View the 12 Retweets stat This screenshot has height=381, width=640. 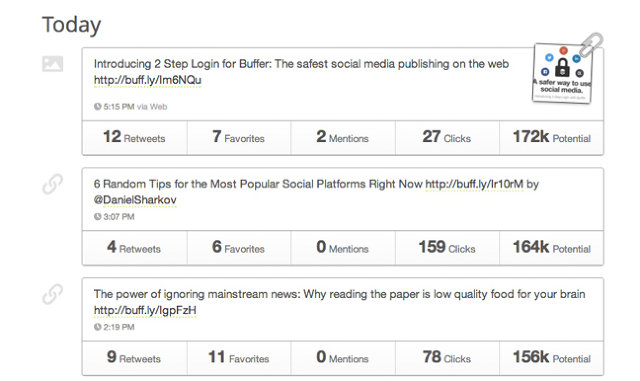pyautogui.click(x=135, y=137)
